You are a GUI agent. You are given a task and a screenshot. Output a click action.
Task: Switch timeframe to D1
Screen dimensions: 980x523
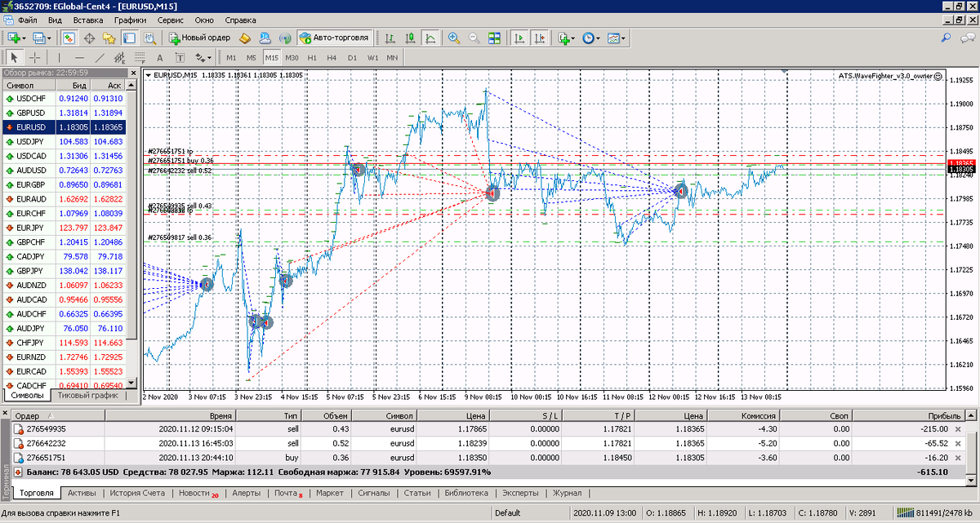[x=352, y=58]
